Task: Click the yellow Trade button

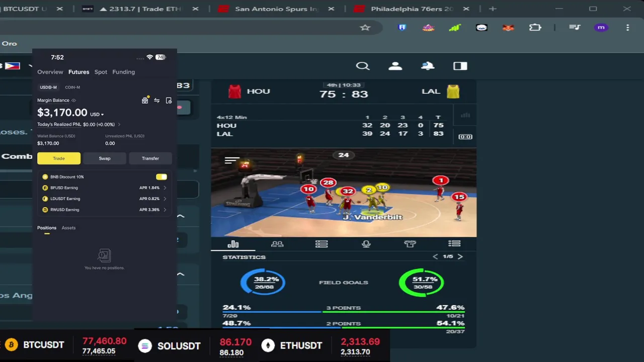Action: coord(59,158)
